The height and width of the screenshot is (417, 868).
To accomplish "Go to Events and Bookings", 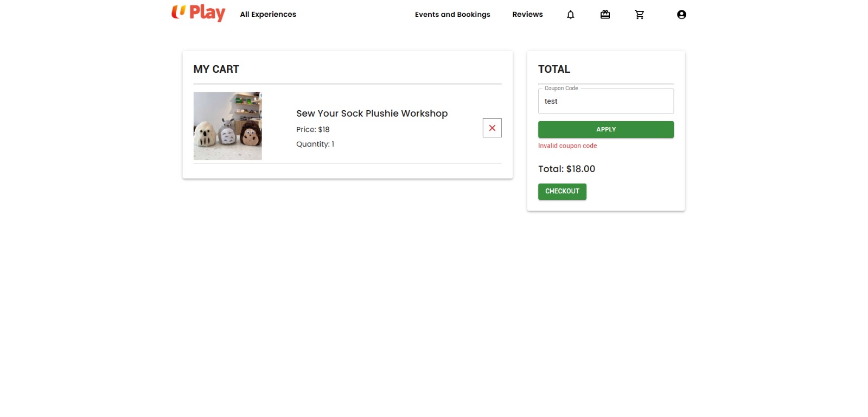I will 452,15.
